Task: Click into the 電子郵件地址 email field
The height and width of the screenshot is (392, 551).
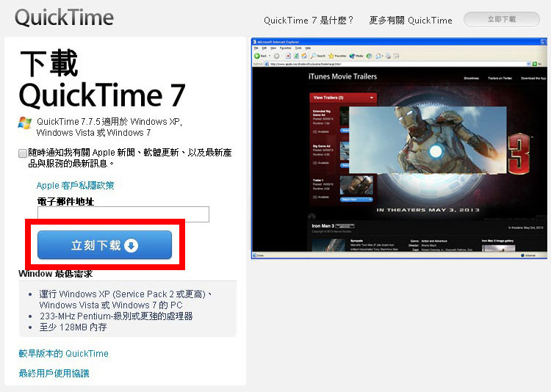Action: tap(123, 214)
